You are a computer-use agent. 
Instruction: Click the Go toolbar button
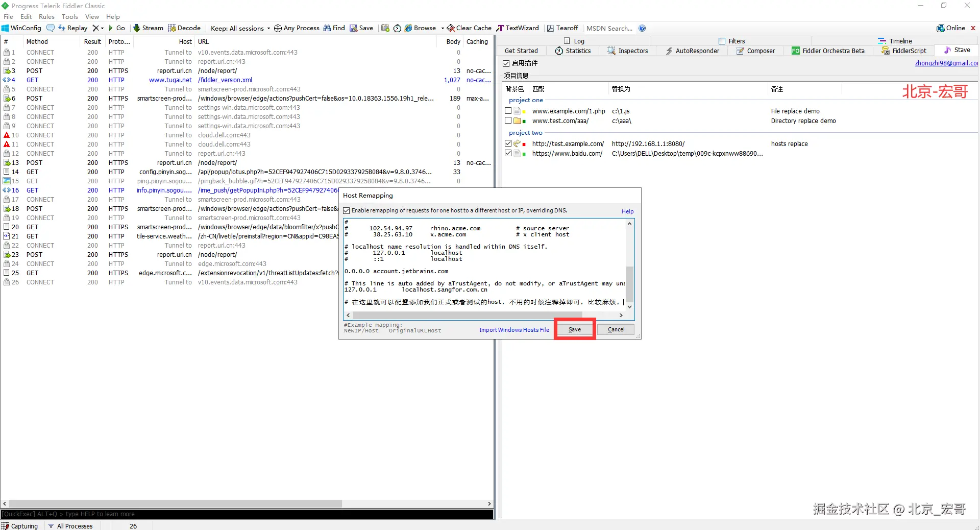point(117,28)
